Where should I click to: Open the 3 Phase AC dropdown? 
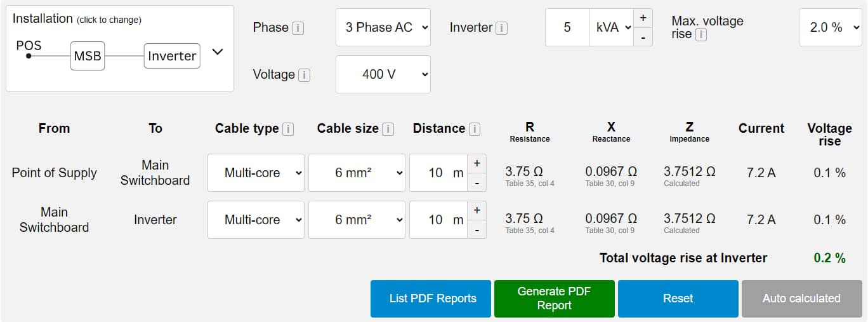point(383,27)
